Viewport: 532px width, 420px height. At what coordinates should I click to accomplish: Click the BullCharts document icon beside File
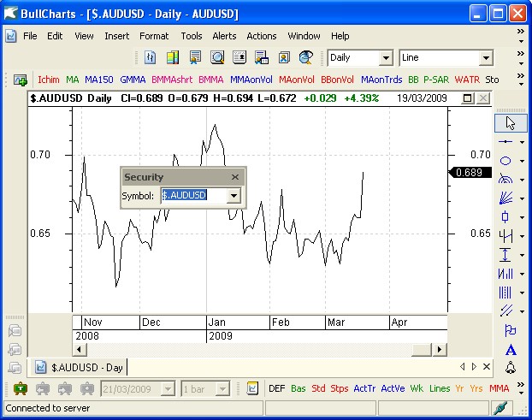click(x=11, y=36)
